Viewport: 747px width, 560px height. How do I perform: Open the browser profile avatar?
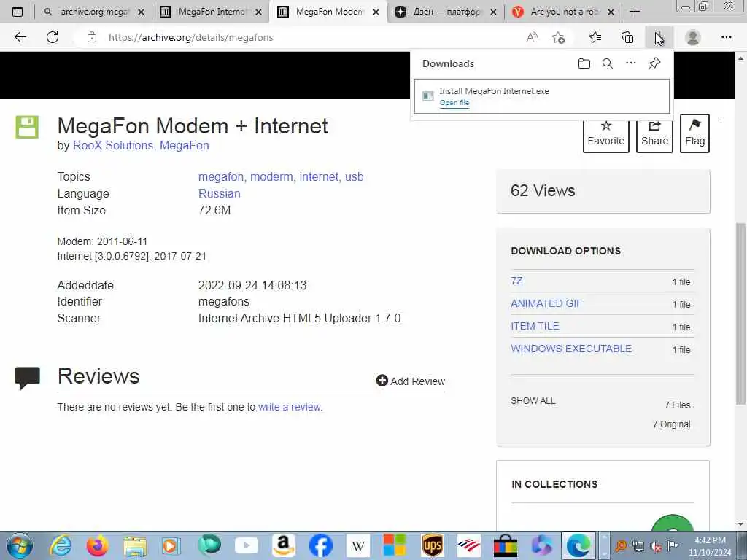coord(693,37)
